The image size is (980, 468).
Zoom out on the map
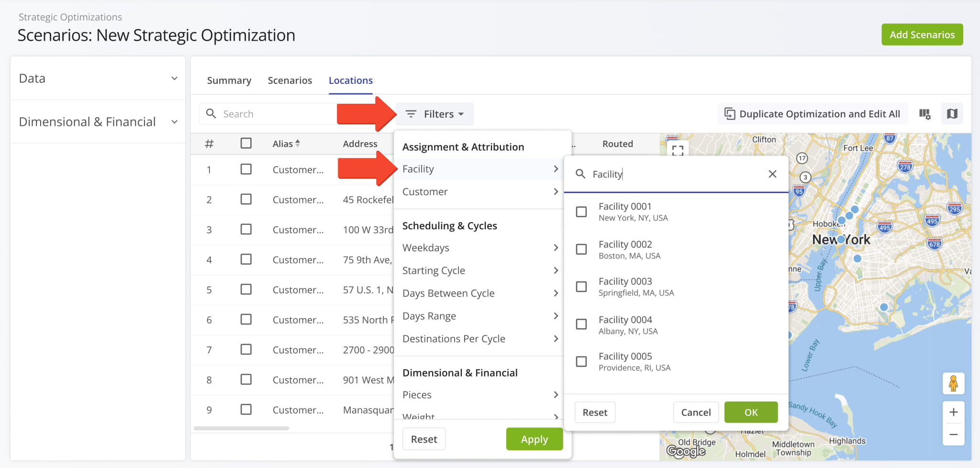pos(953,435)
